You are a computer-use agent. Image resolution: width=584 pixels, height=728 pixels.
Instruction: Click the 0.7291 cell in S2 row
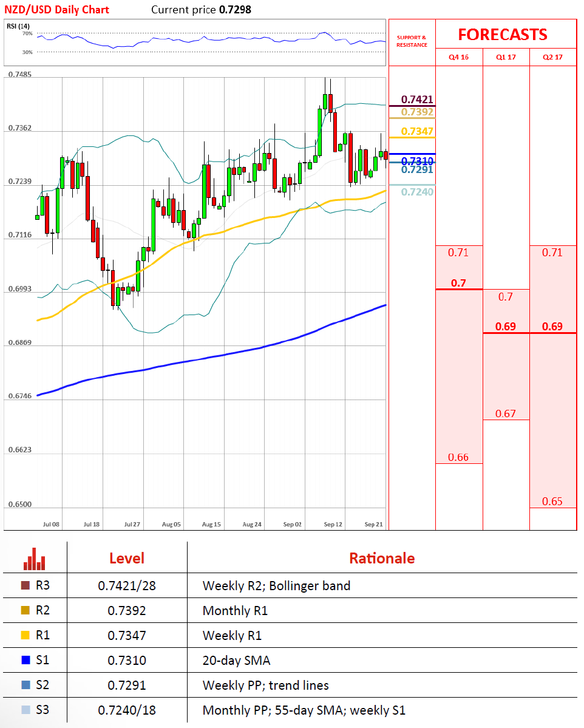click(127, 685)
